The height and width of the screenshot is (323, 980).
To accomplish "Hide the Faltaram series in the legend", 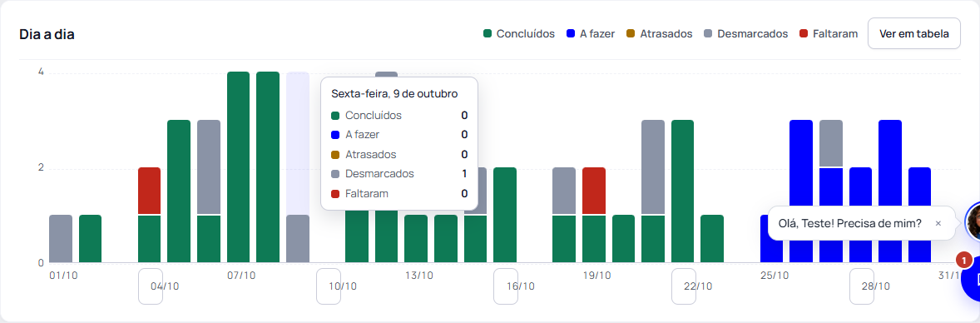I will click(x=828, y=34).
